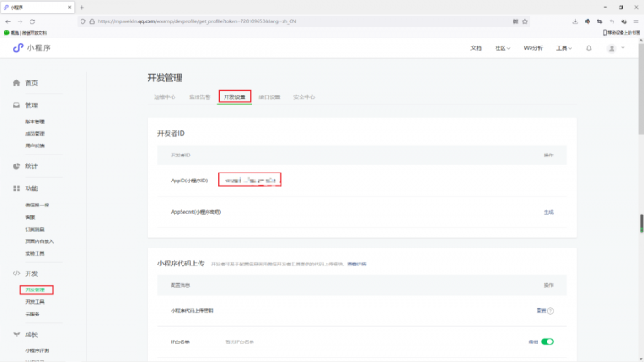Open 用户反馈 in sidebar
This screenshot has width=644, height=362.
pyautogui.click(x=35, y=146)
